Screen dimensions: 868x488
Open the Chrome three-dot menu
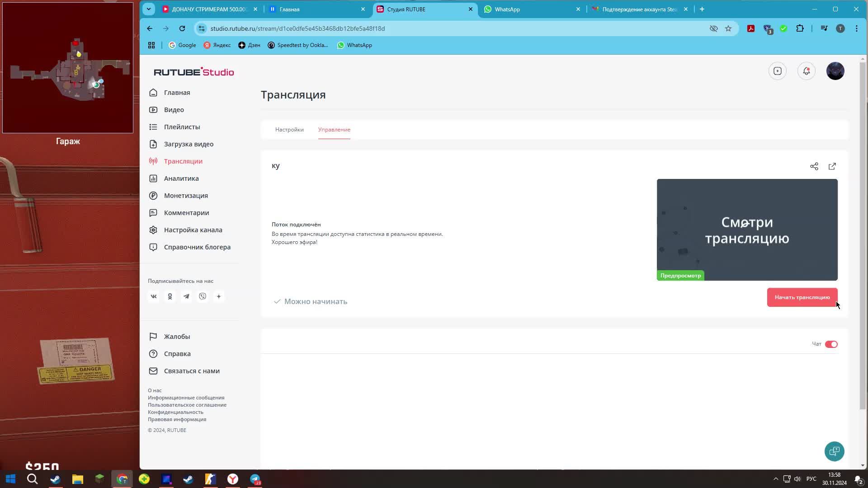pos(856,28)
